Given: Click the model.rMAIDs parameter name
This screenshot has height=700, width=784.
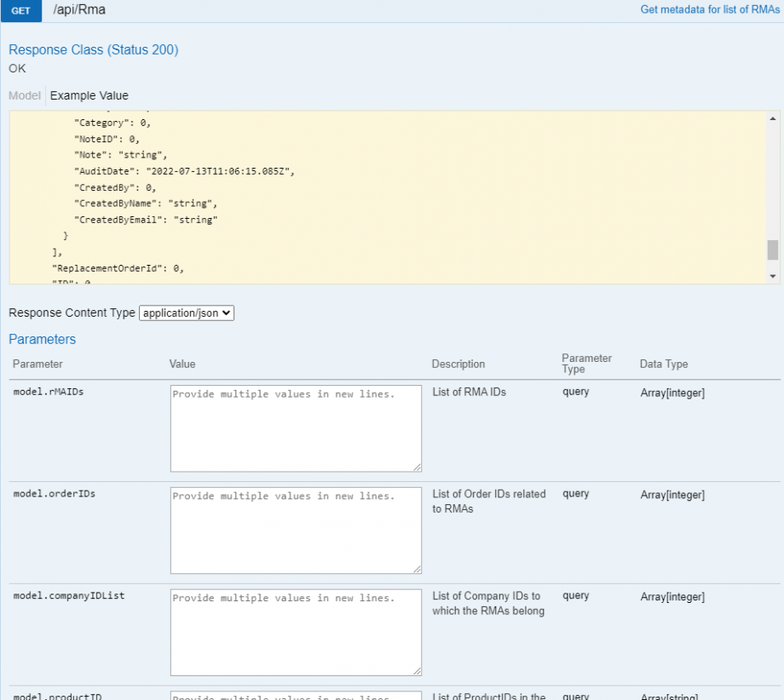Looking at the screenshot, I should [49, 392].
